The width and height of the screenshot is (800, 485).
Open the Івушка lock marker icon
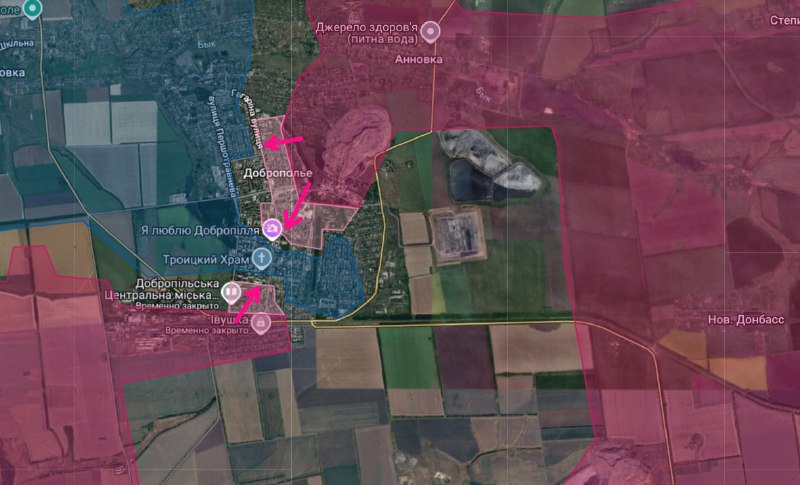pos(261,322)
